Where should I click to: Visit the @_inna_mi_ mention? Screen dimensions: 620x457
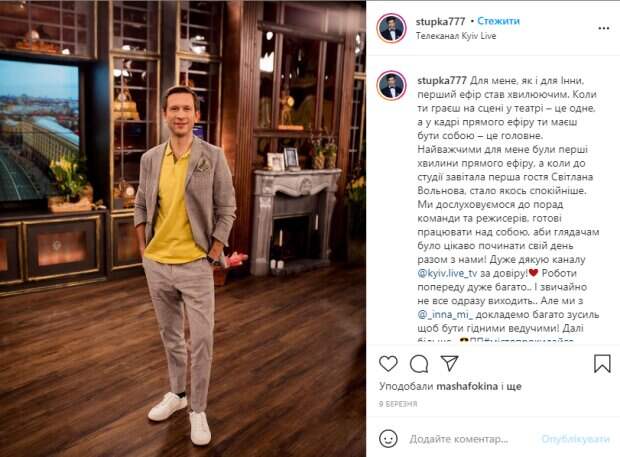pos(445,315)
